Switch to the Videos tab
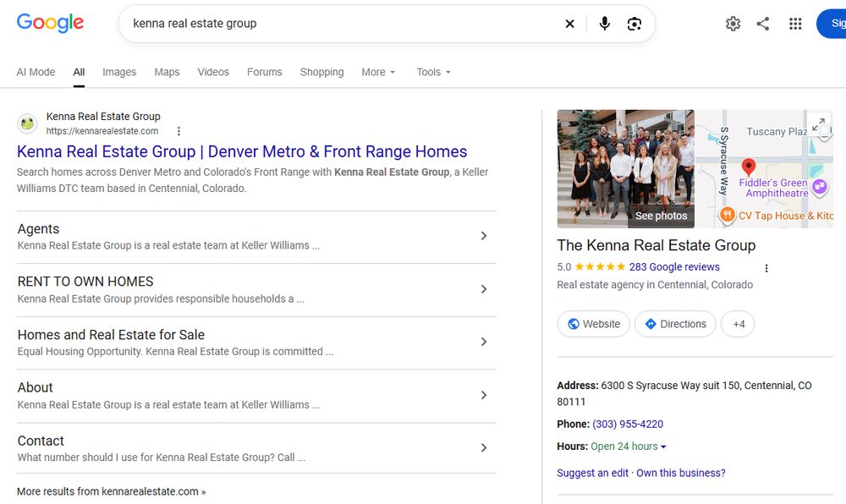This screenshot has height=504, width=846. tap(213, 72)
